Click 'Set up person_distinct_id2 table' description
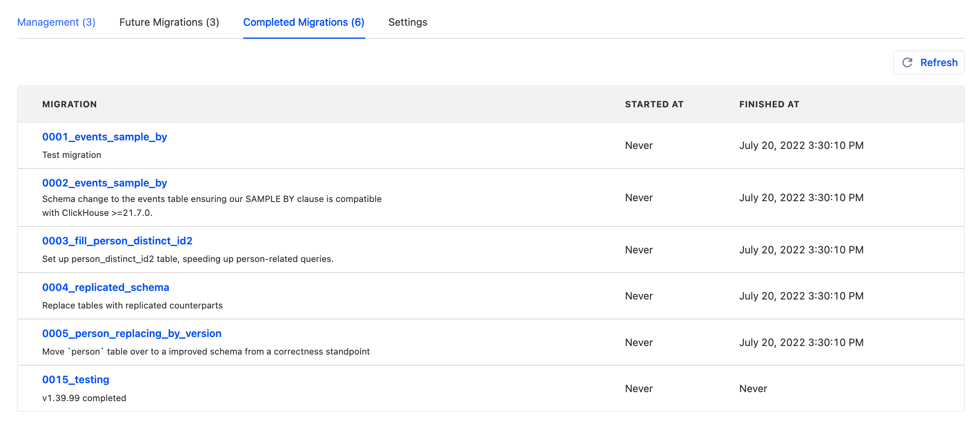 pyautogui.click(x=188, y=259)
